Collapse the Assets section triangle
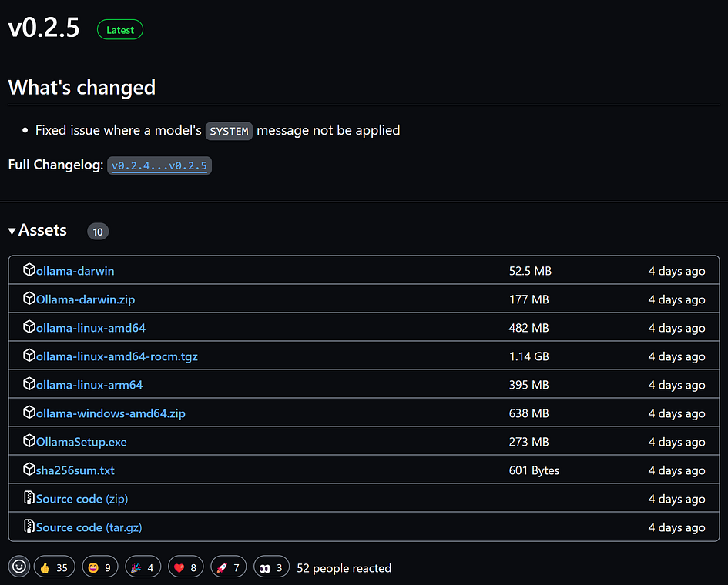 [x=12, y=231]
